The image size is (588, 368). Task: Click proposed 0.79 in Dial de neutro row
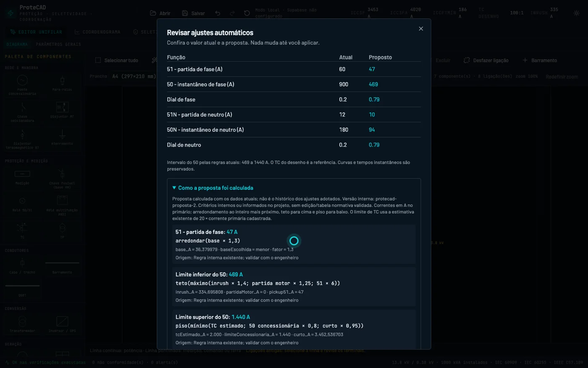click(x=374, y=145)
